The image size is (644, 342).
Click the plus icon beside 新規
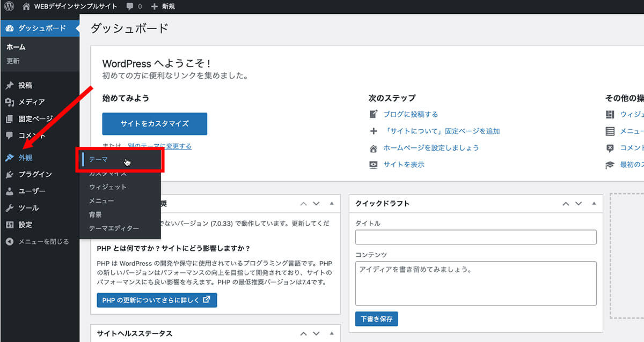(x=155, y=6)
